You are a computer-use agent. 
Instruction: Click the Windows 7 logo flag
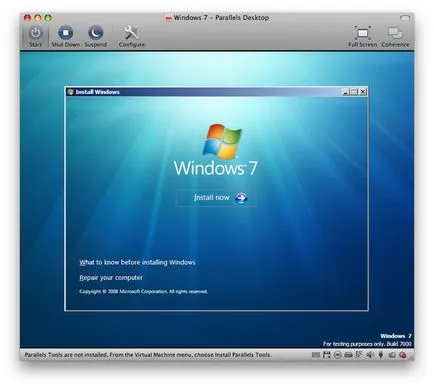click(x=222, y=141)
